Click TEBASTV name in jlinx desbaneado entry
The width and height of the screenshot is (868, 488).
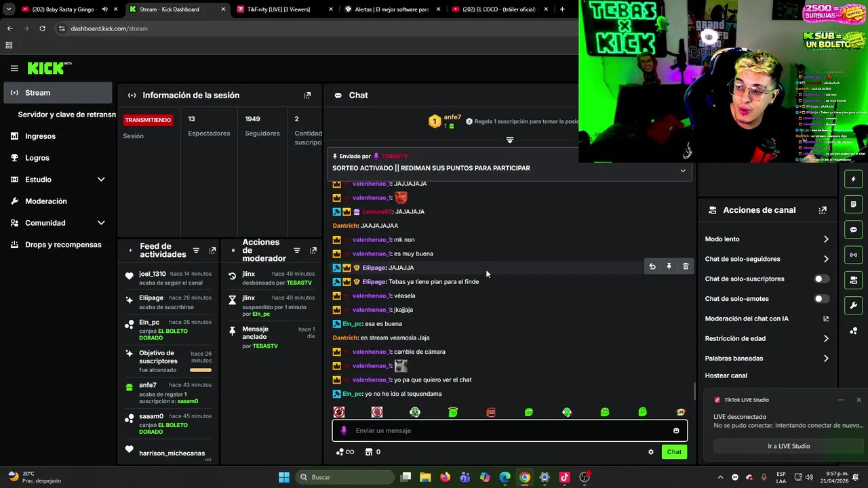(299, 283)
